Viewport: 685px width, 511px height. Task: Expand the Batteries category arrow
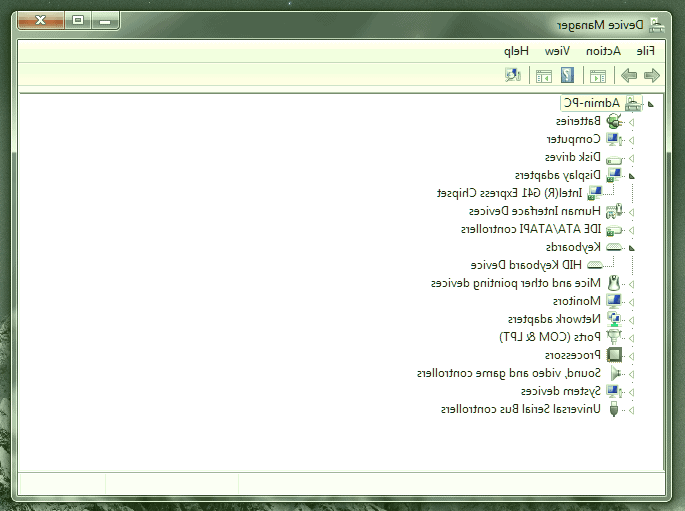[x=631, y=122]
